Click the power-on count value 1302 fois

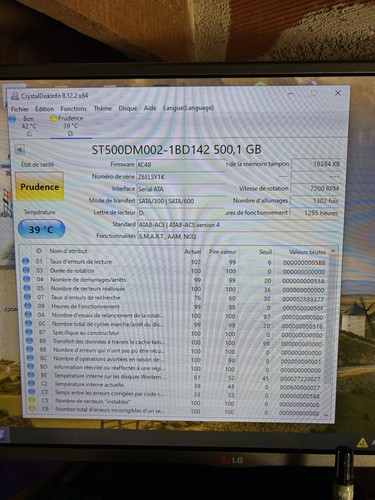[315, 201]
